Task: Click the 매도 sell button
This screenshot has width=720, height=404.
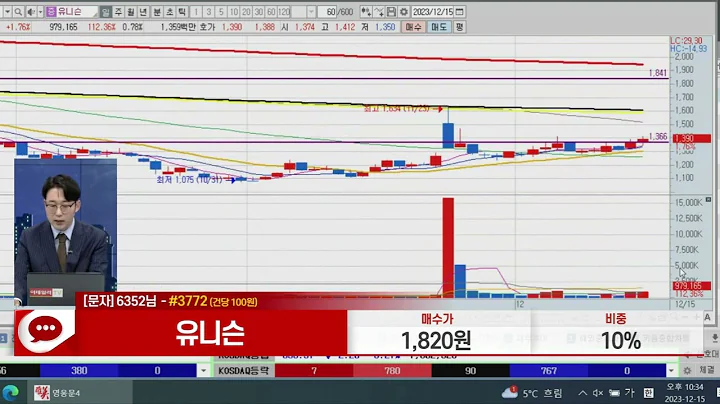Action: point(439,27)
